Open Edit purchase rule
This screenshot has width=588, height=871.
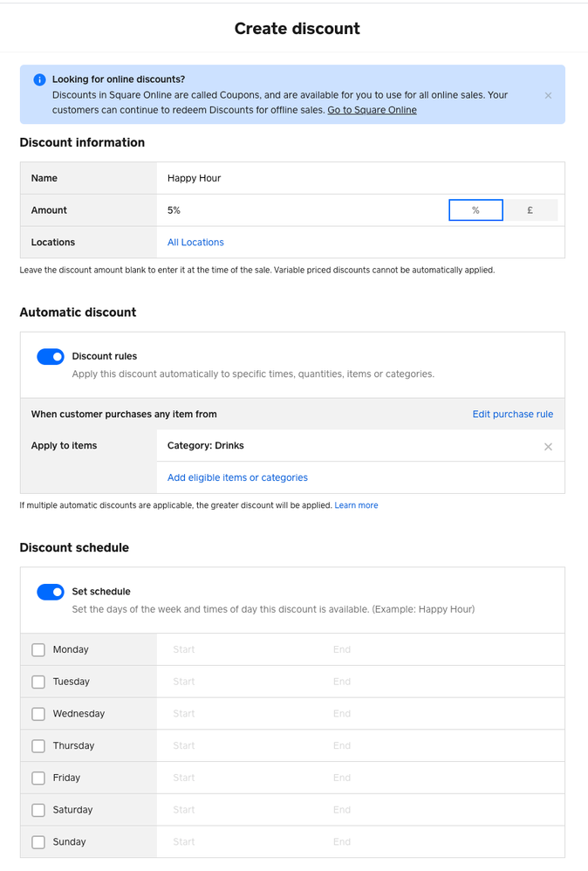512,415
